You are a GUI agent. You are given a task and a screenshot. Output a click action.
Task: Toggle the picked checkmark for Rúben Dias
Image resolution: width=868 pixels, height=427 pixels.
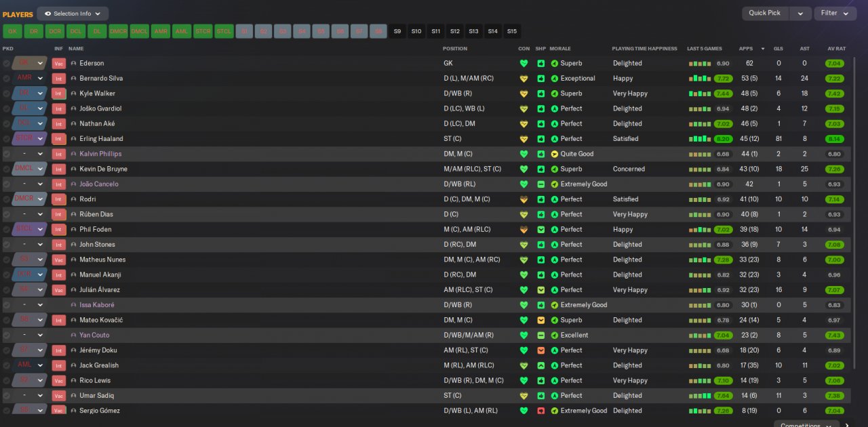click(6, 214)
